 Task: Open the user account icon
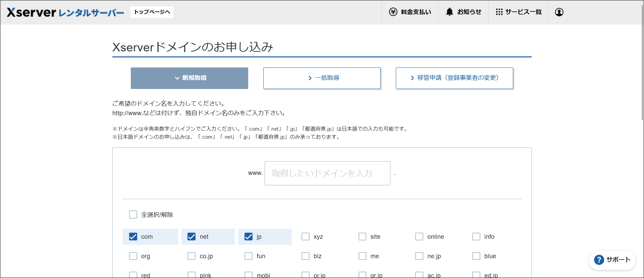tap(559, 12)
